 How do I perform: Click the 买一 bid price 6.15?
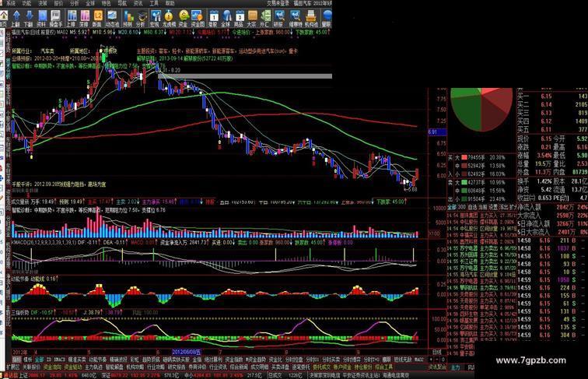546,96
